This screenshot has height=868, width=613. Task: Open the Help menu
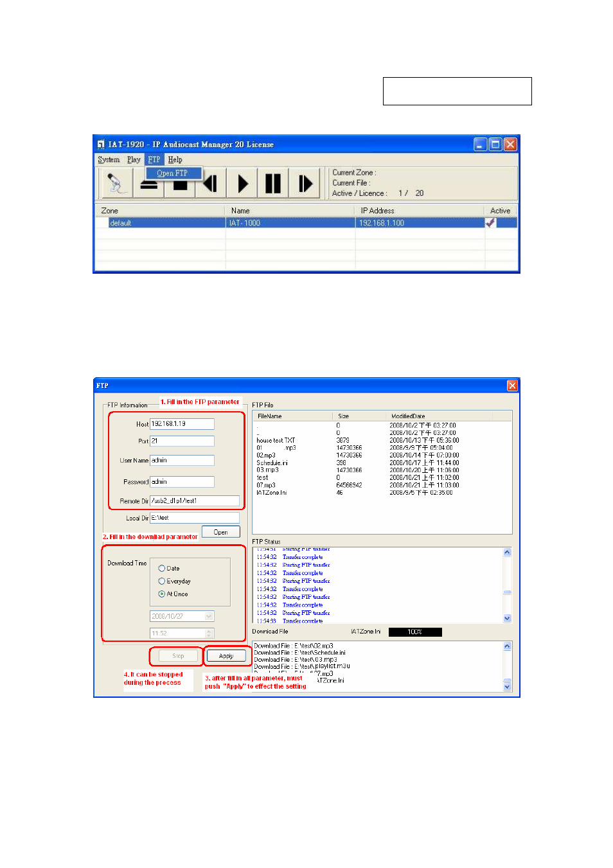click(x=175, y=159)
